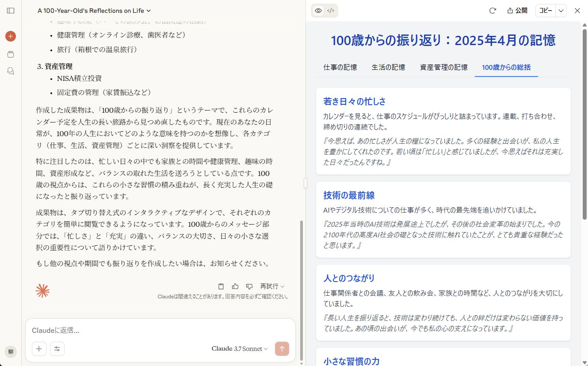Toggle the left sidebar panel icon
The width and height of the screenshot is (588, 366).
point(11,11)
